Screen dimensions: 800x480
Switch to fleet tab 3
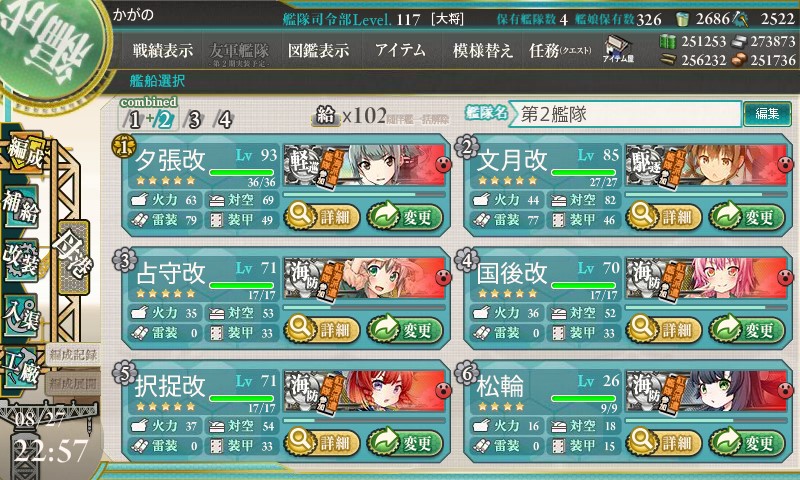click(194, 120)
